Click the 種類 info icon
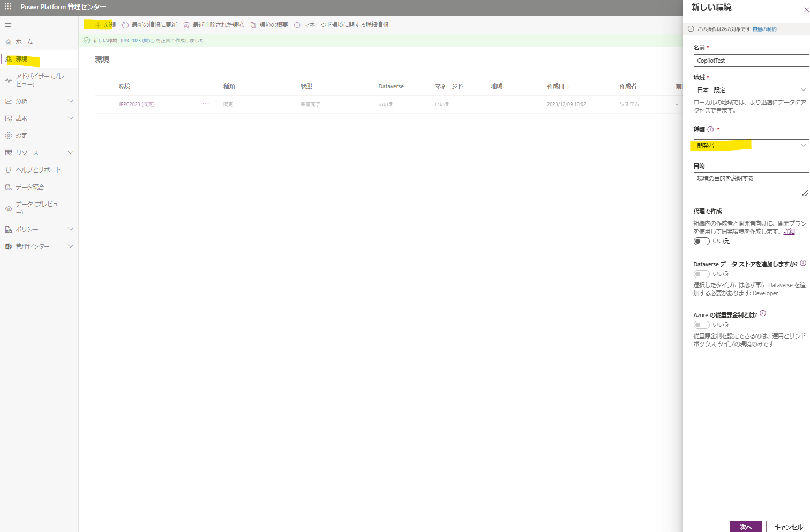 [x=710, y=129]
